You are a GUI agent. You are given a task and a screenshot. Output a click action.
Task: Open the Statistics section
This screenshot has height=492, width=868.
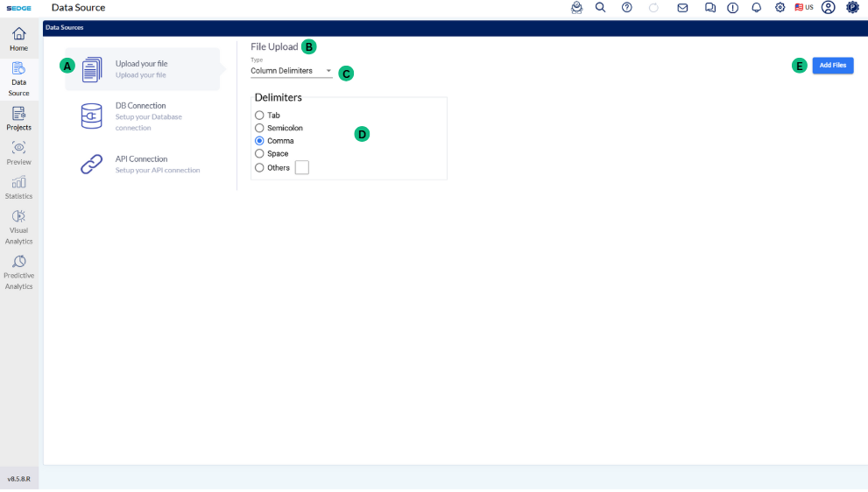(x=18, y=187)
